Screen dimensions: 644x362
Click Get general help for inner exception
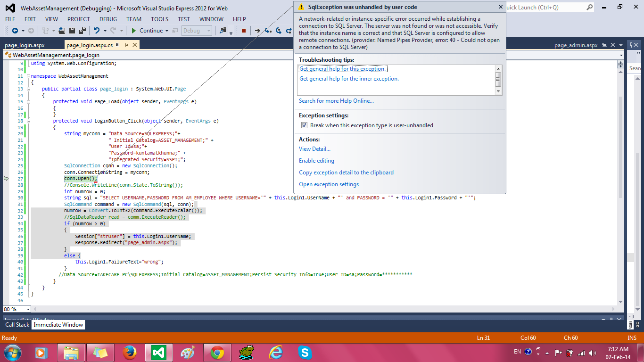point(349,79)
